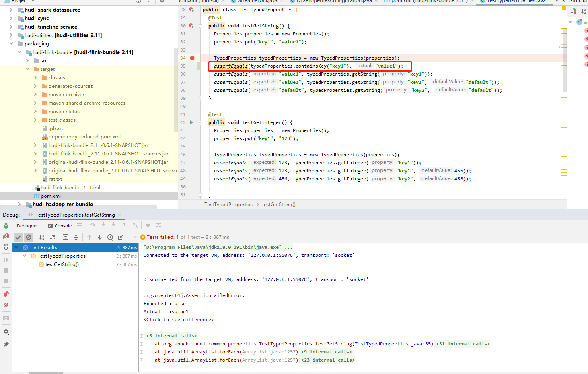
Task: Click the Pause Program icon
Action: tap(6, 270)
